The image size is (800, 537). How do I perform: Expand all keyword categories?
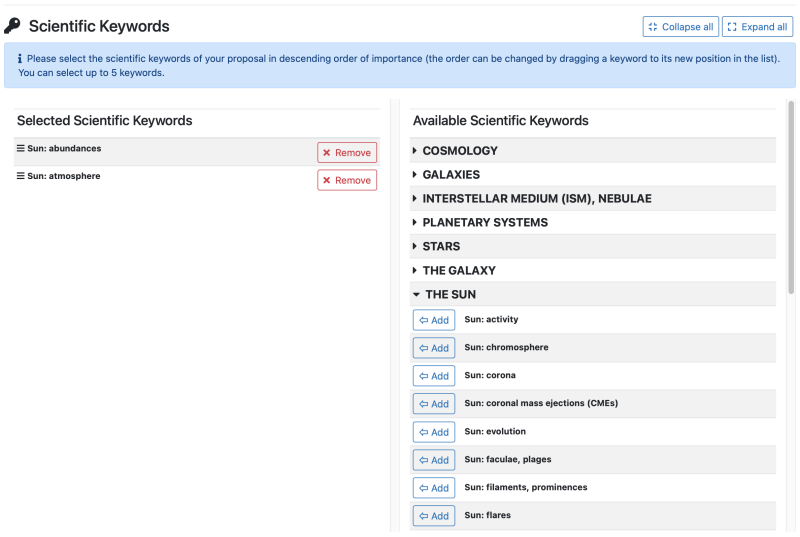coord(757,27)
